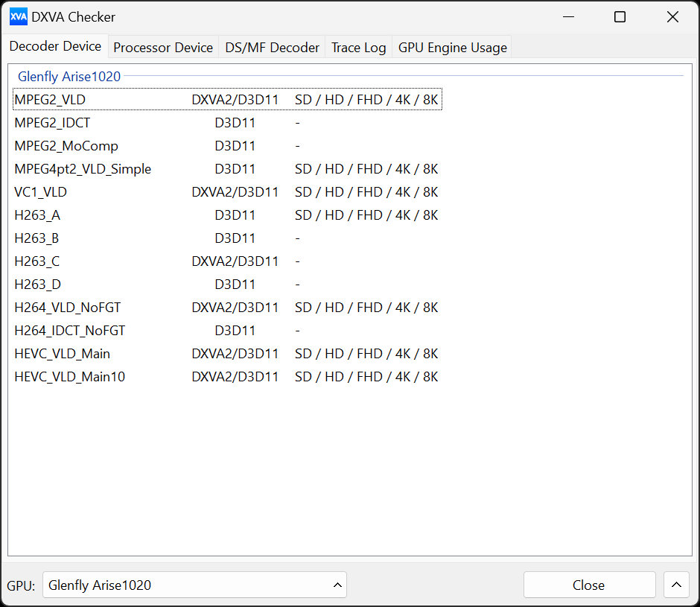Screen dimensions: 700x607
Task: Choose the H263_A list item
Action: [37, 215]
